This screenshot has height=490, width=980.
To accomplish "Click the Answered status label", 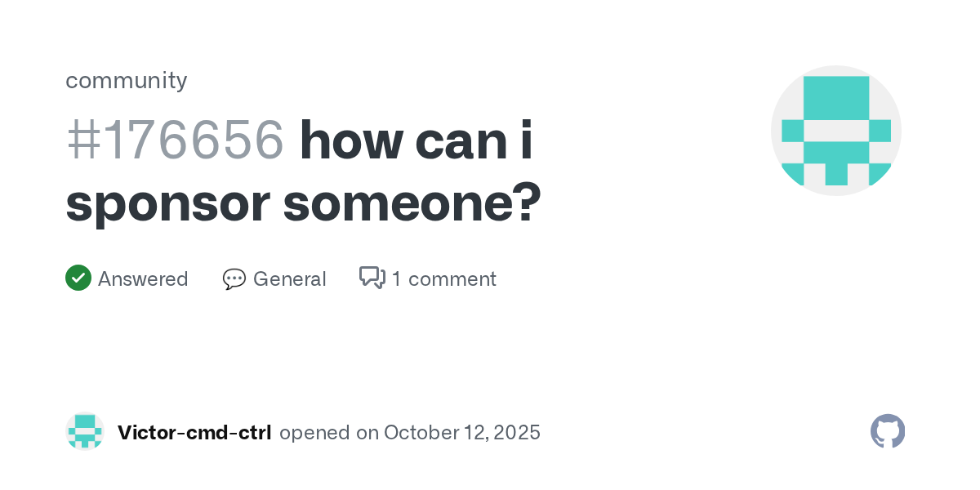I will click(143, 279).
